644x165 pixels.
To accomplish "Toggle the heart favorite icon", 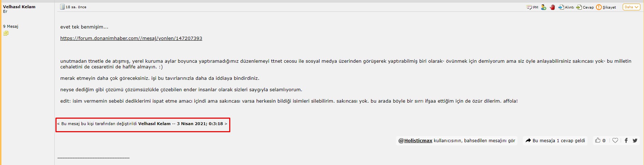I will [615, 140].
